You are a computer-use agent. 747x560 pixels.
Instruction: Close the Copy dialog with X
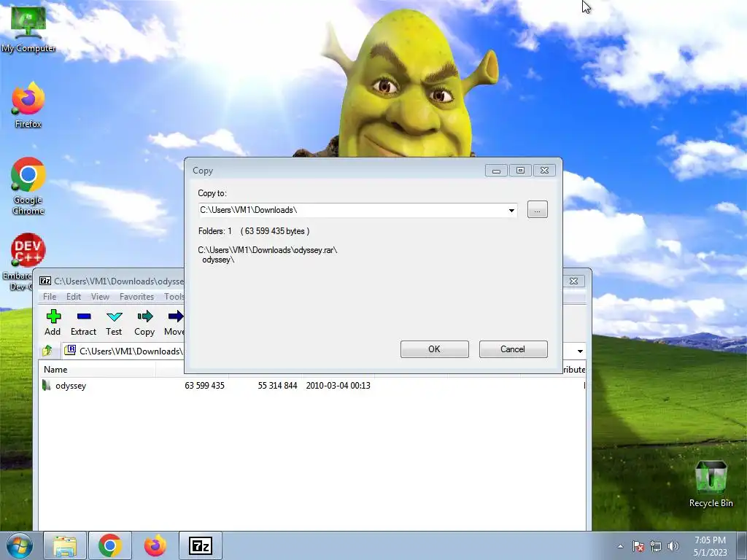pyautogui.click(x=544, y=170)
